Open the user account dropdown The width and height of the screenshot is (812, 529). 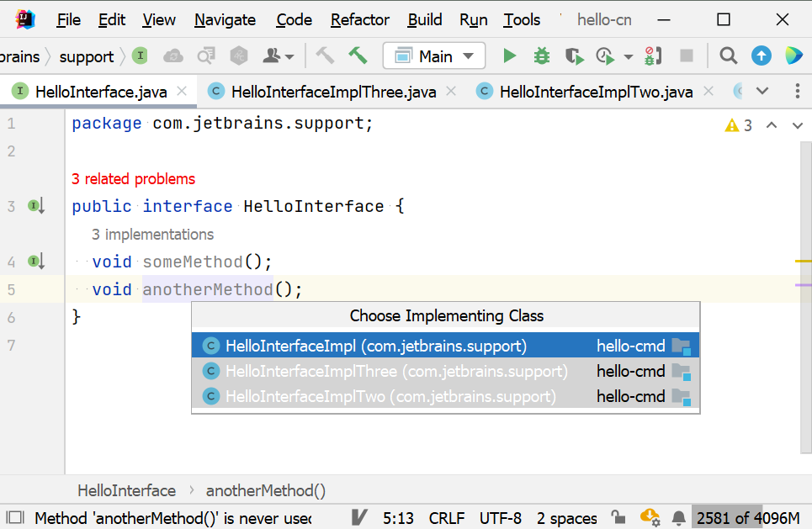[278, 56]
